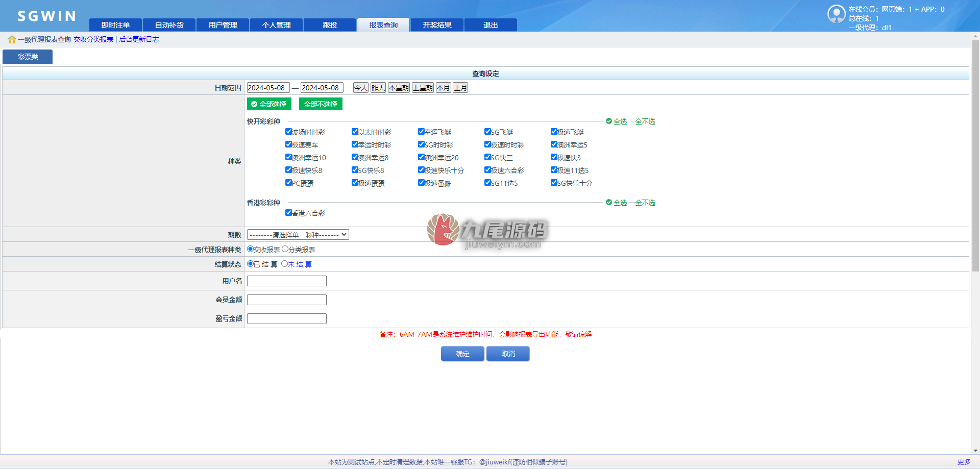Click the green 全部选择 button
The height and width of the screenshot is (469, 980).
(269, 104)
